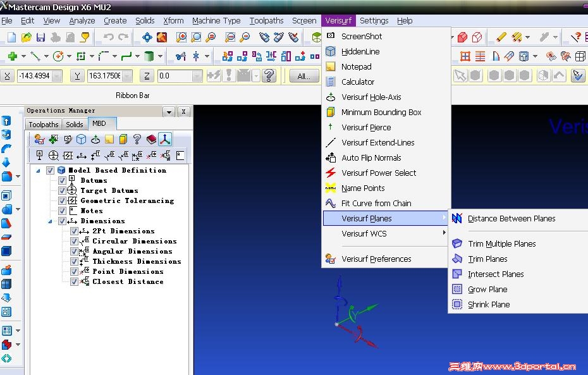Click the Save floppy disk icon
This screenshot has height=375, width=588.
click(41, 37)
